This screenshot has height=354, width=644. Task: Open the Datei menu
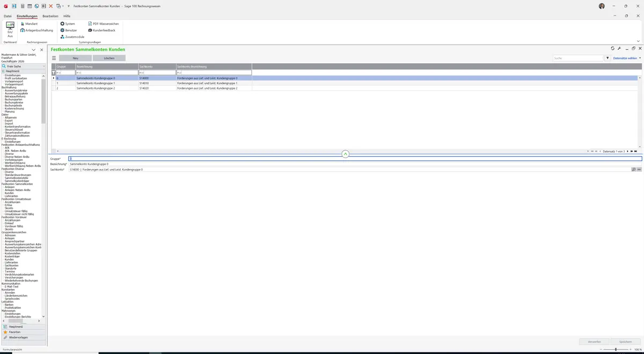(x=8, y=16)
